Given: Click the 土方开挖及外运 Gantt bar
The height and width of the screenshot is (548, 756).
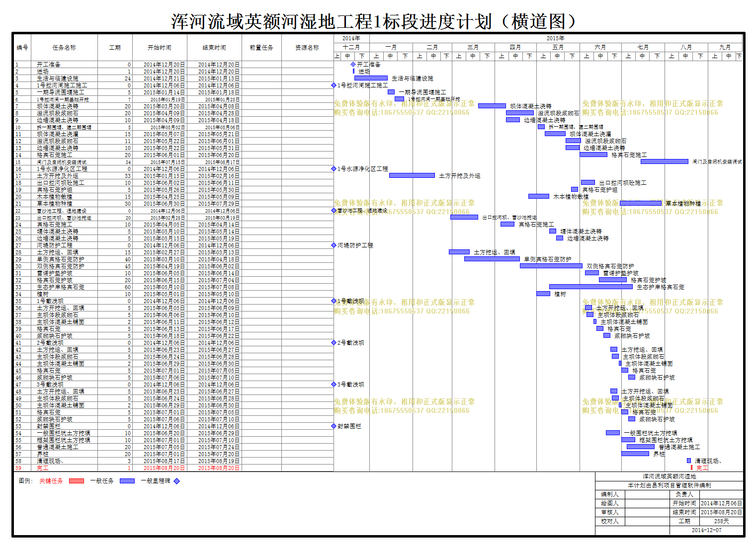Looking at the screenshot, I should [x=412, y=175].
